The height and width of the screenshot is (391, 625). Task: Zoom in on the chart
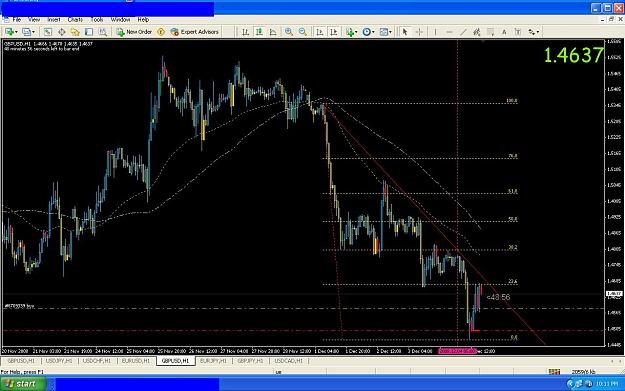289,32
